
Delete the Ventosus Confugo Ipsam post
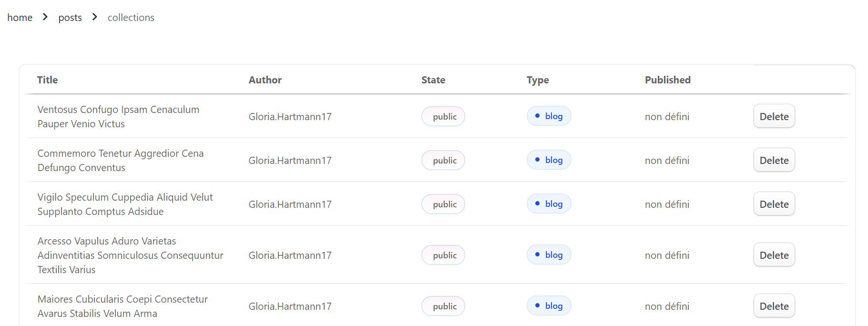pos(774,116)
